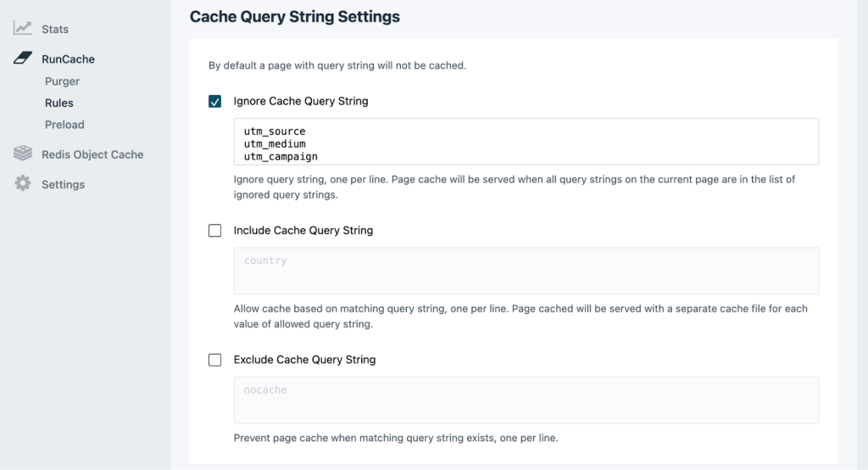Viewport: 868px width, 470px height.
Task: Navigate to the Settings text label
Action: click(63, 184)
